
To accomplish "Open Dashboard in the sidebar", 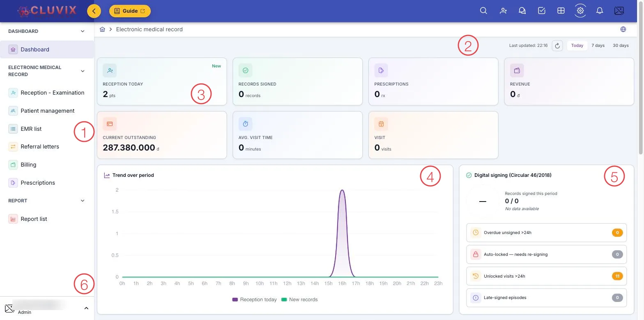I will click(47, 49).
